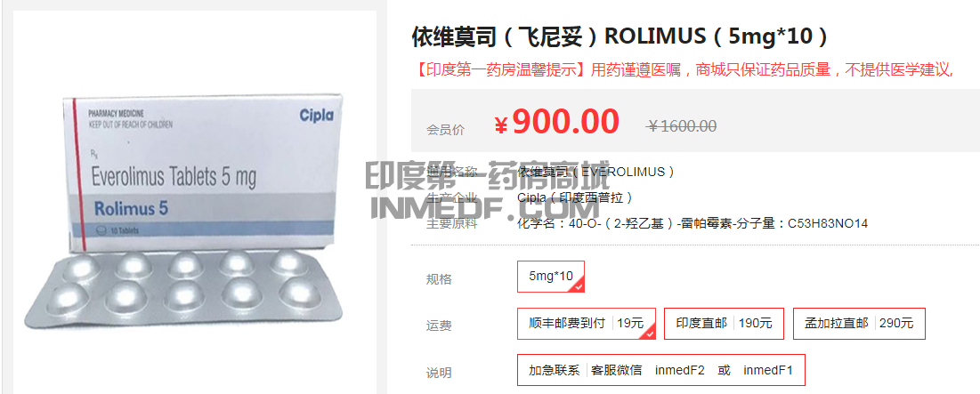Click the blister pack of tablets image
The image size is (980, 394).
[x=183, y=288]
